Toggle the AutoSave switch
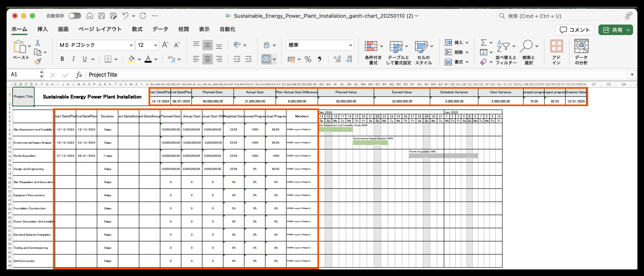Image resolution: width=644 pixels, height=276 pixels. click(75, 16)
